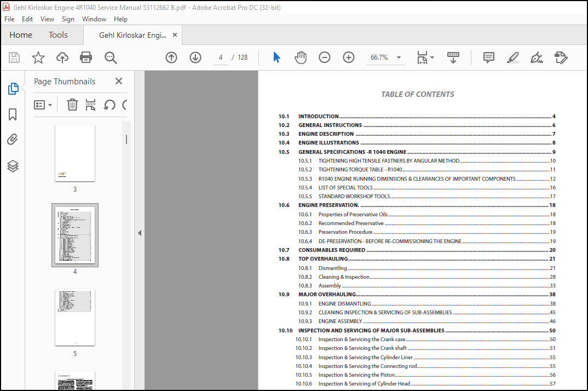Go to previous page arrow

171,58
